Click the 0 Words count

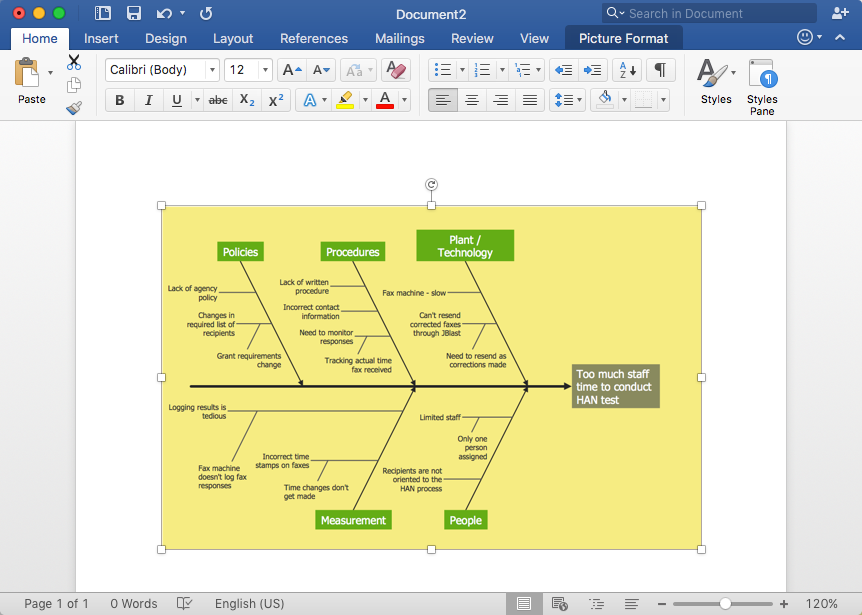134,603
